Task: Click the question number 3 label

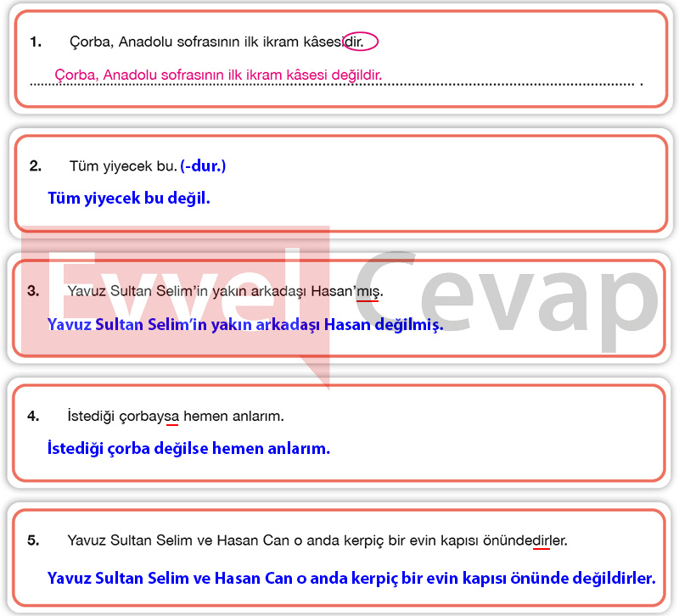Action: pos(33,291)
